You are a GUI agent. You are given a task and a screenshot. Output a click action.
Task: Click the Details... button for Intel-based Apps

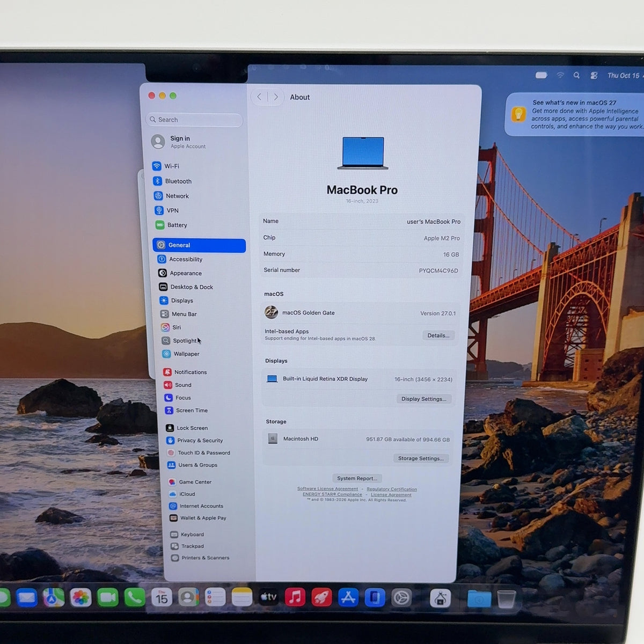click(x=438, y=335)
